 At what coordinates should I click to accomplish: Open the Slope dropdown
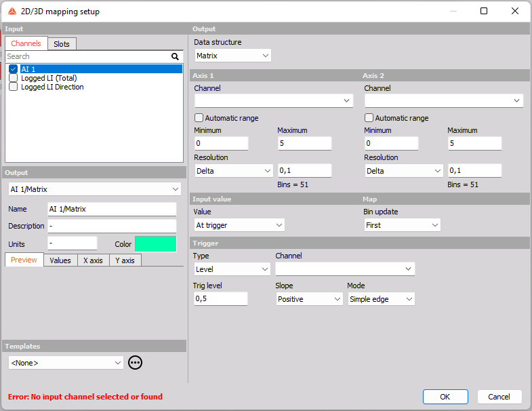click(x=309, y=299)
